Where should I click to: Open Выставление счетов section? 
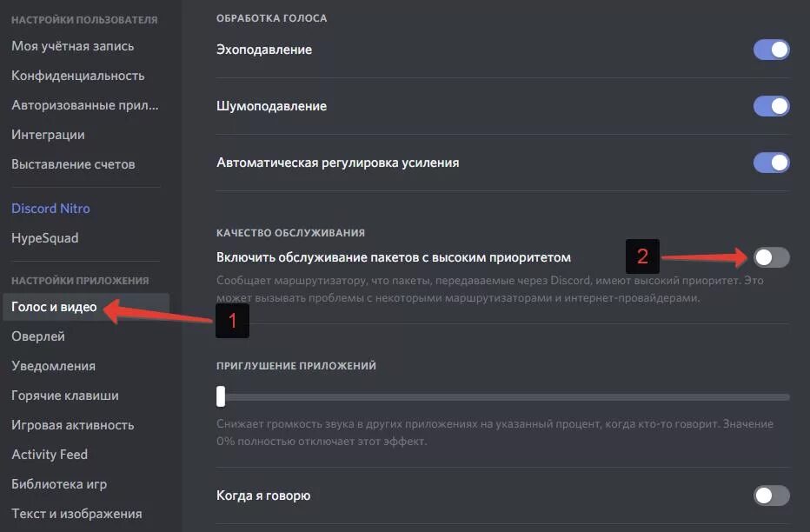click(73, 163)
